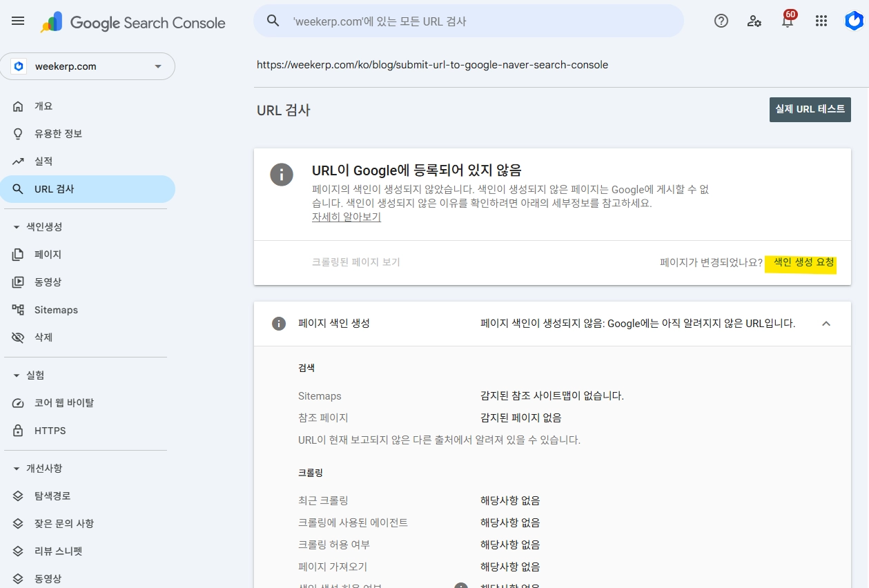
Task: Collapse the 실험 sidebar section
Action: point(17,375)
